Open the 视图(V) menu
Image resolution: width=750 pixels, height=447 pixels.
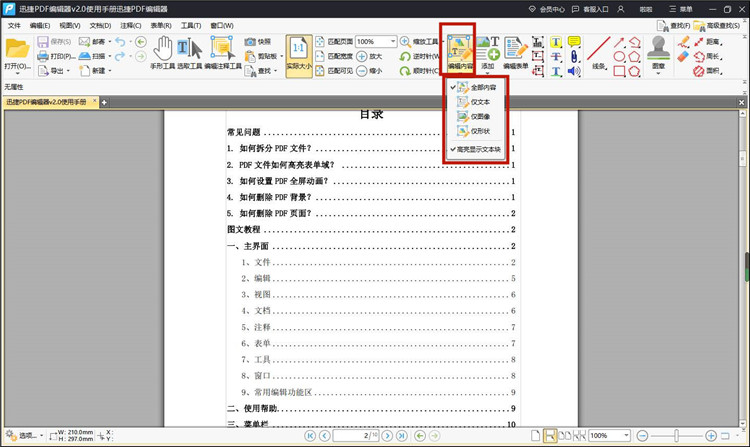pyautogui.click(x=70, y=25)
